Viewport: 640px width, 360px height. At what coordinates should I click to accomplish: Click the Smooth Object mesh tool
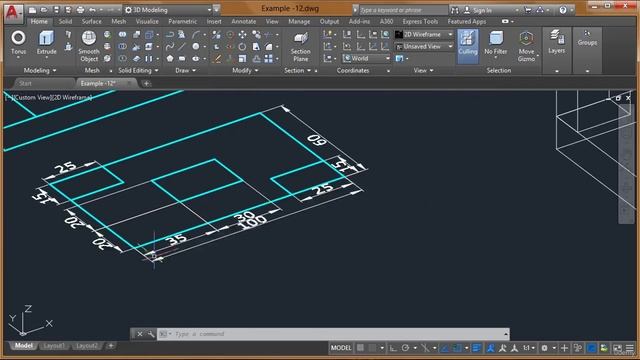point(89,46)
